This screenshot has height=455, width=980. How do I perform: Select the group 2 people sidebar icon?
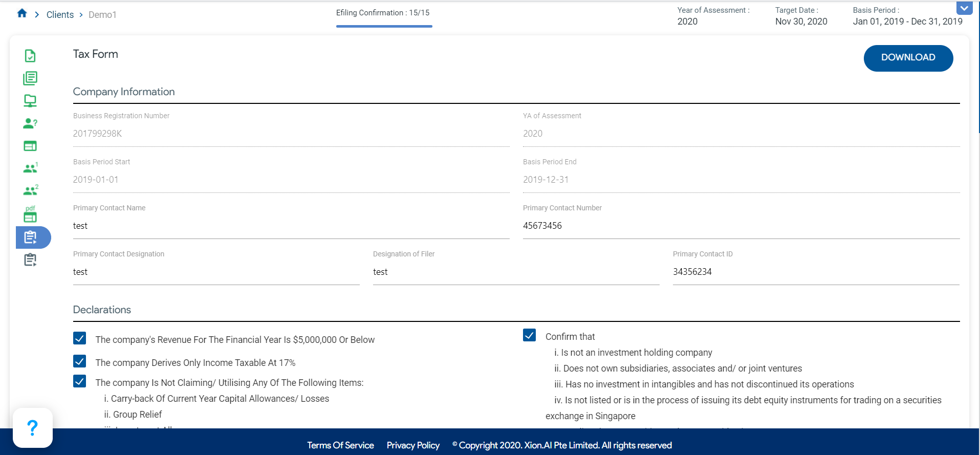coord(30,190)
